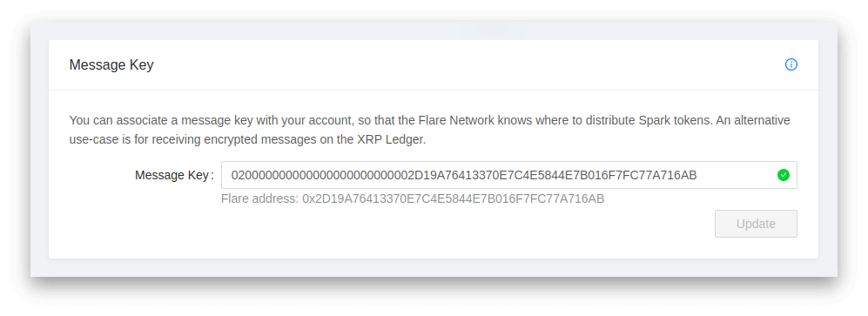The width and height of the screenshot is (868, 316).
Task: Click the Flare address prefix label
Action: coord(259,198)
